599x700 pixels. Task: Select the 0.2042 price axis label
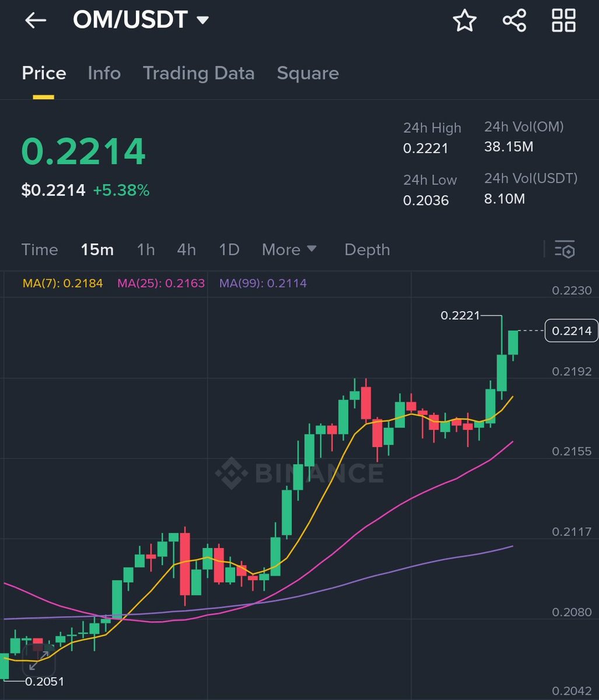coord(572,691)
